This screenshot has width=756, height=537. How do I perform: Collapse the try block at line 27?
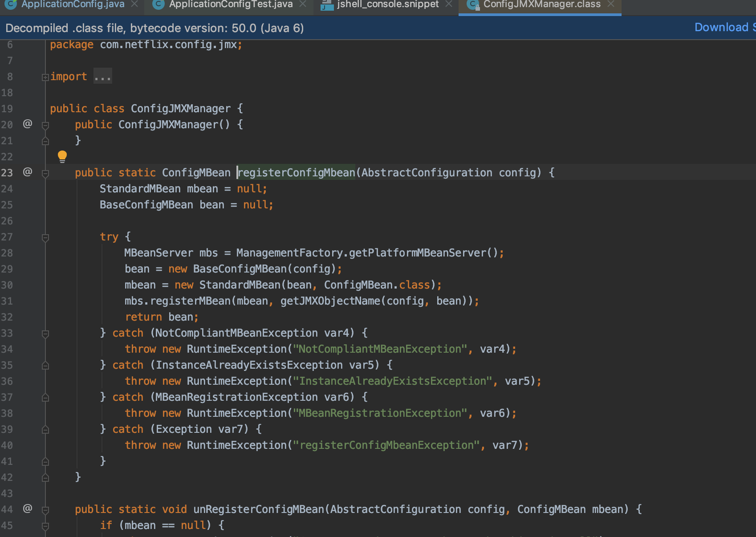pyautogui.click(x=45, y=237)
